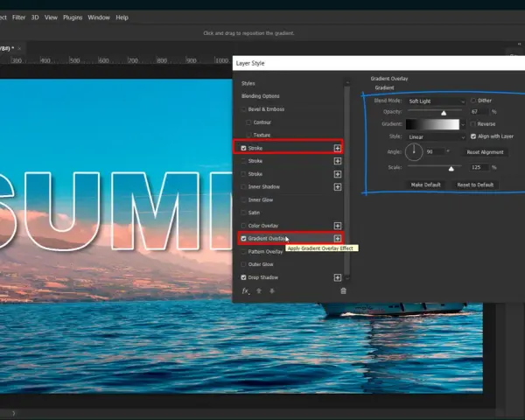Uncheck the Gradient Overlay checkbox
The width and height of the screenshot is (525, 420).
tap(243, 239)
